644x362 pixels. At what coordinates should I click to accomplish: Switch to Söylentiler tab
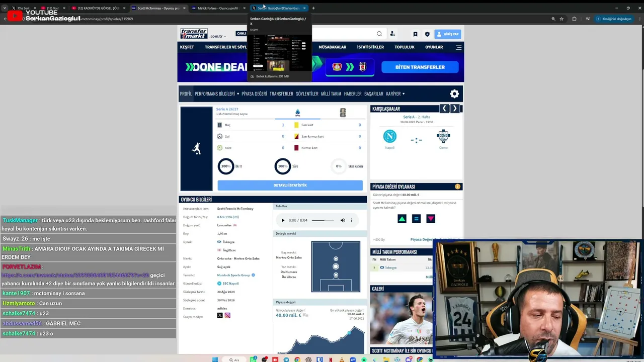(307, 94)
